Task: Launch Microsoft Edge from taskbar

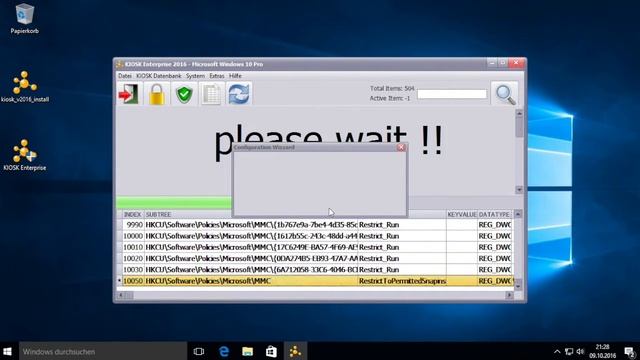Action: point(224,351)
